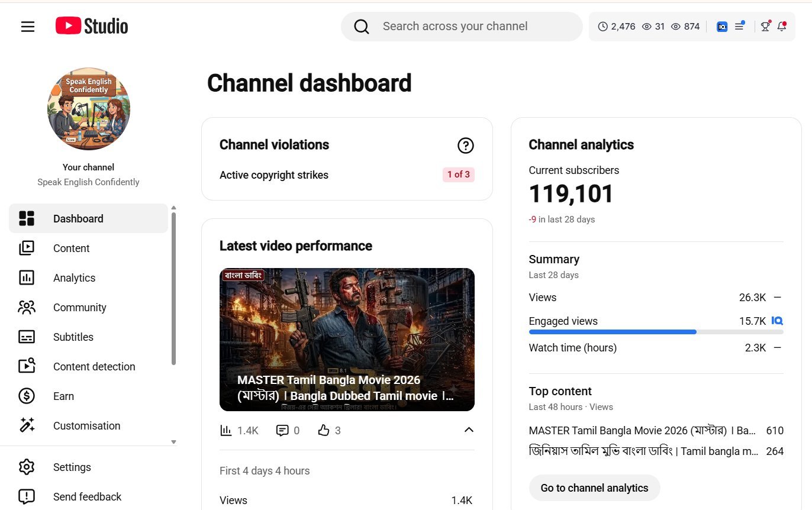Click the eye icon beside 874
This screenshot has height=510, width=812.
pyautogui.click(x=676, y=27)
